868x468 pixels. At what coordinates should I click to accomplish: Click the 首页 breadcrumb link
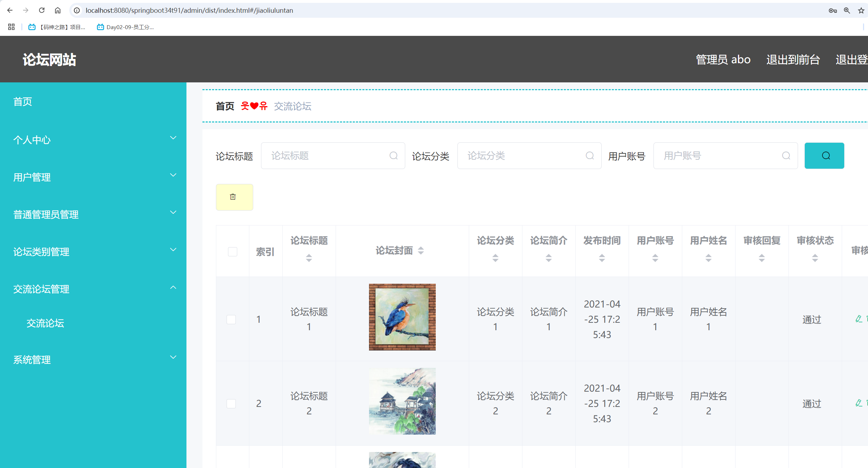(x=225, y=106)
